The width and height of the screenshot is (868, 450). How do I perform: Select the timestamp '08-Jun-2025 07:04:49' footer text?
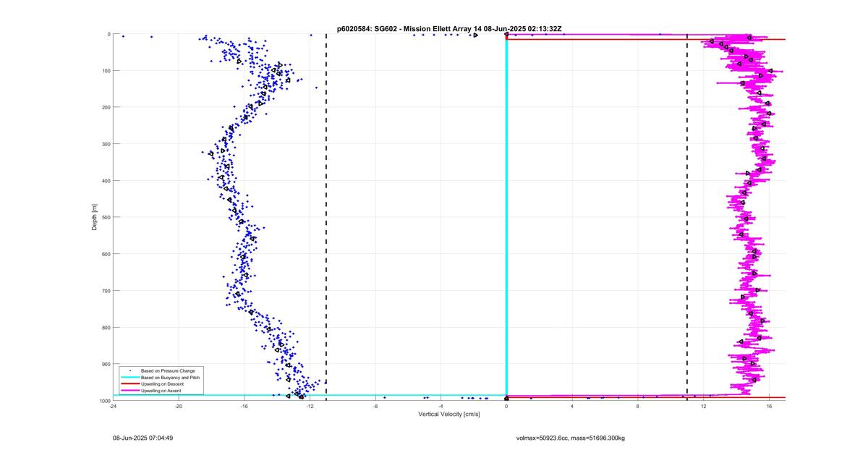click(x=142, y=438)
